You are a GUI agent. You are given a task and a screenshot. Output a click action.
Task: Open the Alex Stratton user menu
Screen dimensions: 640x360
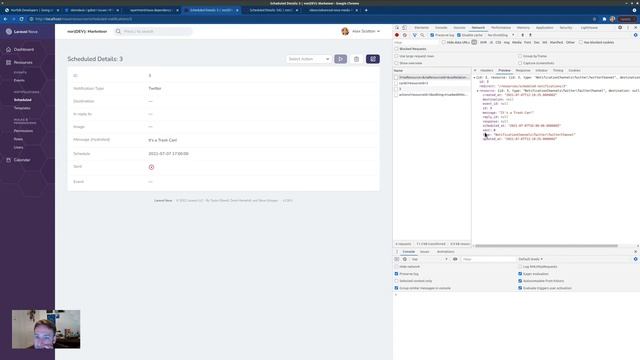(361, 31)
